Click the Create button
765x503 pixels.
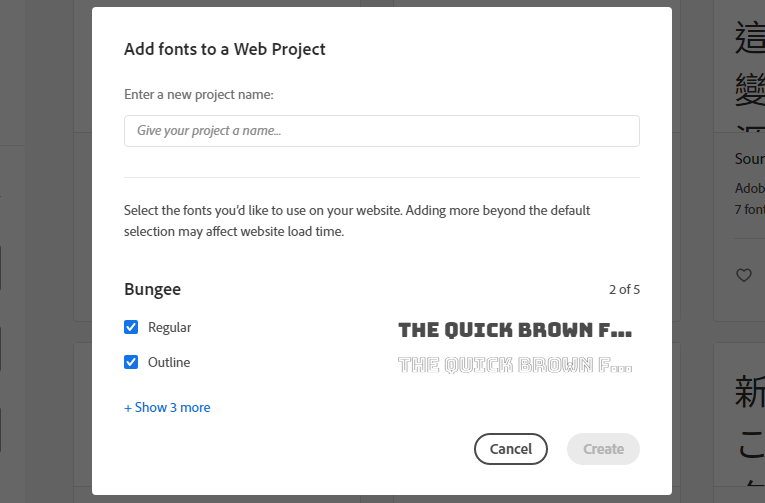(604, 449)
